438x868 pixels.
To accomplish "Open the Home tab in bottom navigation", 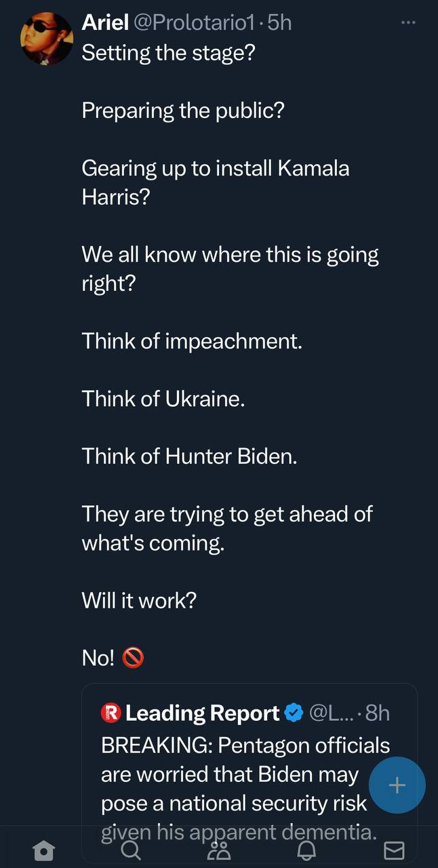I will (x=44, y=850).
